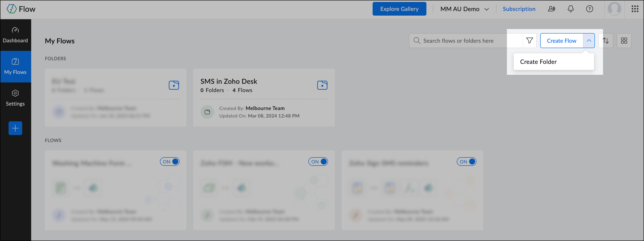Open the first blurred flow card
The height and width of the screenshot is (241, 644).
116,190
